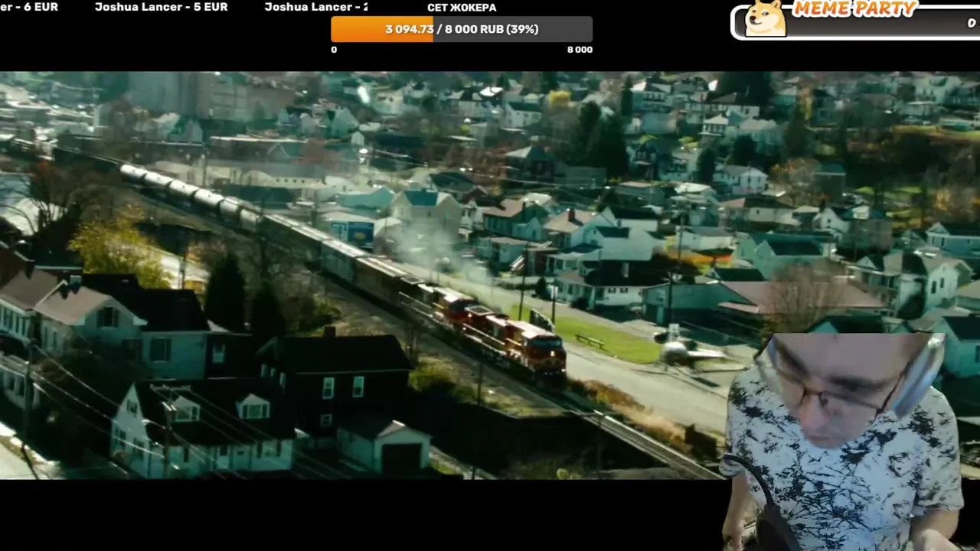Click the 'Joshua Lancer - 5 EUR' ticker entry
Screen dimensions: 980x551
click(x=162, y=7)
